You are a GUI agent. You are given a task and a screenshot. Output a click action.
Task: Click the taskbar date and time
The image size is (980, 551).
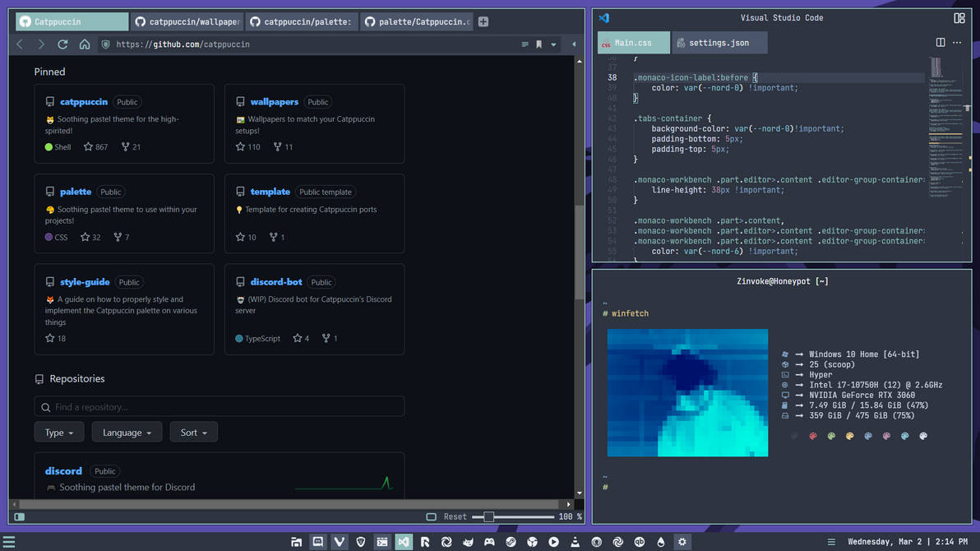click(x=908, y=542)
